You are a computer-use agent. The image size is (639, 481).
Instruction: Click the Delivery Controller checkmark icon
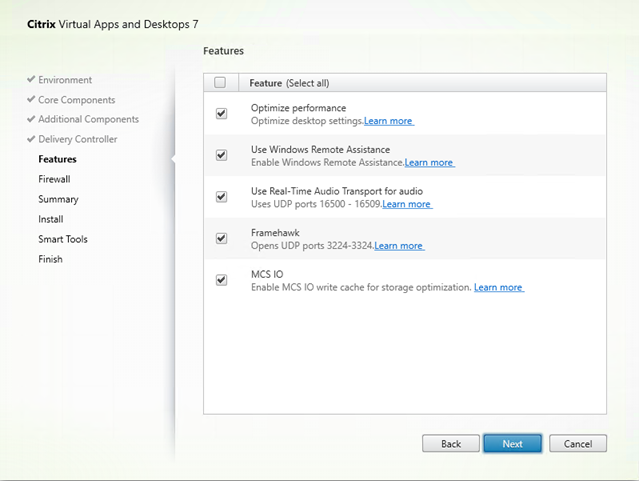pyautogui.click(x=31, y=139)
